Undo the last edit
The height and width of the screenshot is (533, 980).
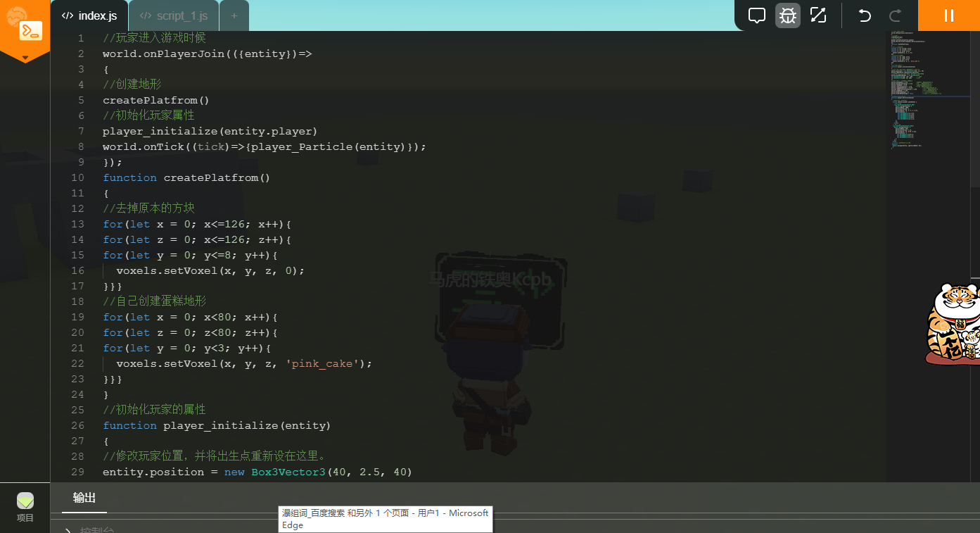point(865,15)
